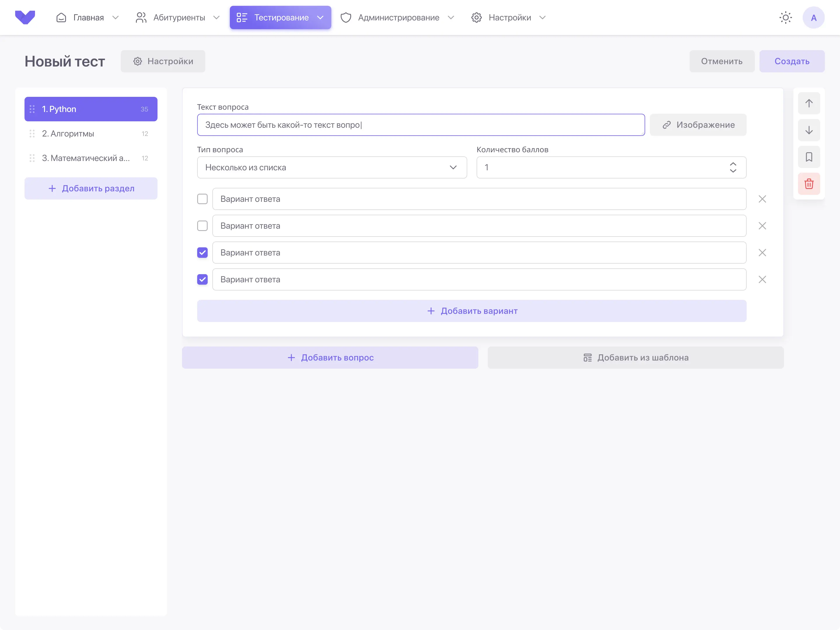Toggle the light/dark theme sun icon

pos(785,17)
